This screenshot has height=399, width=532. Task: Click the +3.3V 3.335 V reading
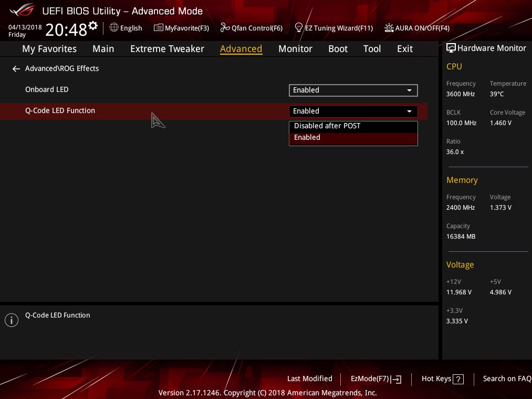pyautogui.click(x=457, y=321)
